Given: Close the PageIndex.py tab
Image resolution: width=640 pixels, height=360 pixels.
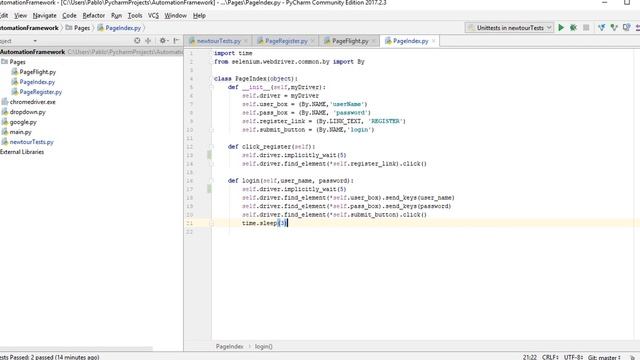Looking at the screenshot, I should [x=433, y=41].
